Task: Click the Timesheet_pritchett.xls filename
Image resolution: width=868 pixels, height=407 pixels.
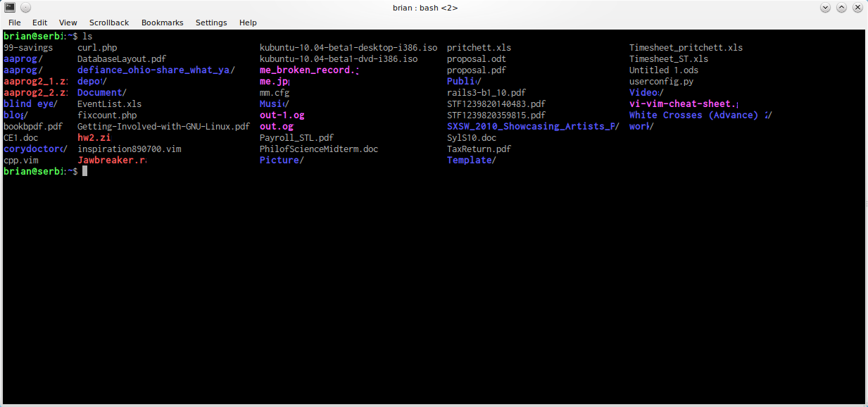Action: [686, 48]
